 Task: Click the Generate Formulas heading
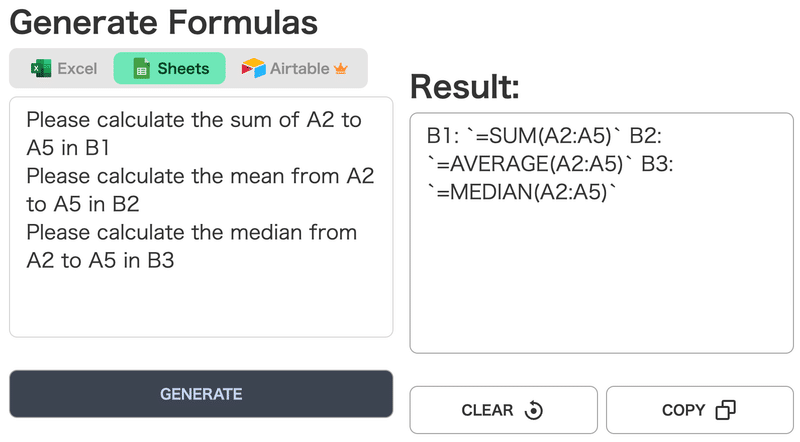click(164, 22)
